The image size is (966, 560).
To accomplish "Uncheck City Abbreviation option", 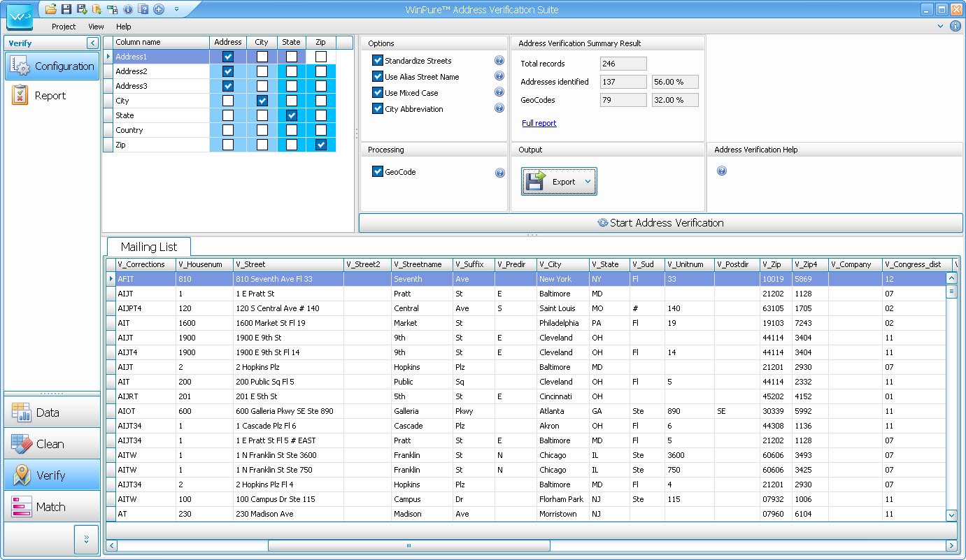I will tap(378, 108).
